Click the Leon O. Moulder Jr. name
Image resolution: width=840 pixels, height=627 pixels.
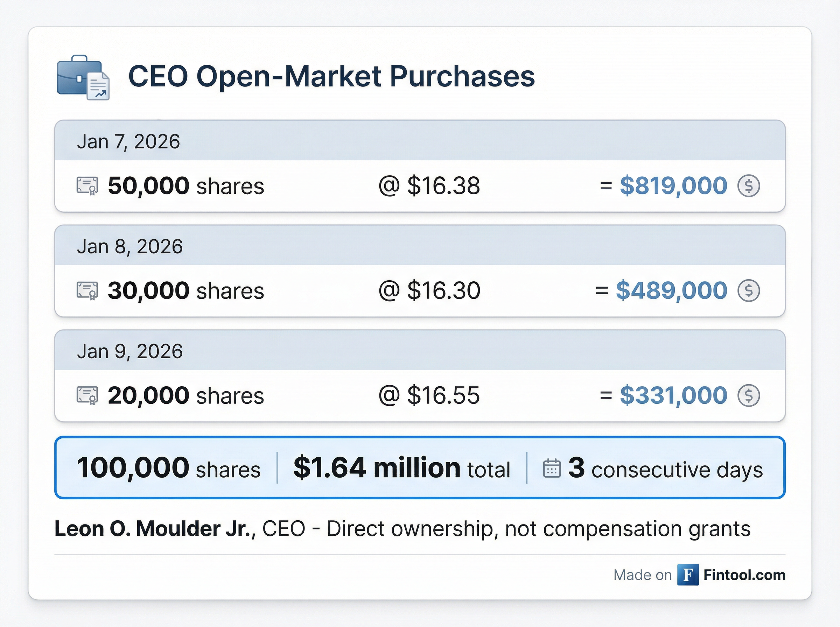[x=154, y=529]
